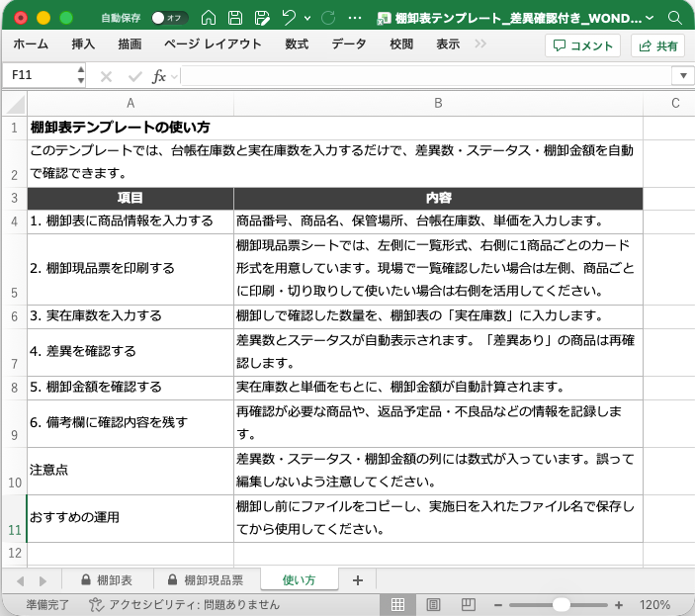The width and height of the screenshot is (695, 616).
Task: Open the Home icon in title bar
Action: click(x=209, y=18)
